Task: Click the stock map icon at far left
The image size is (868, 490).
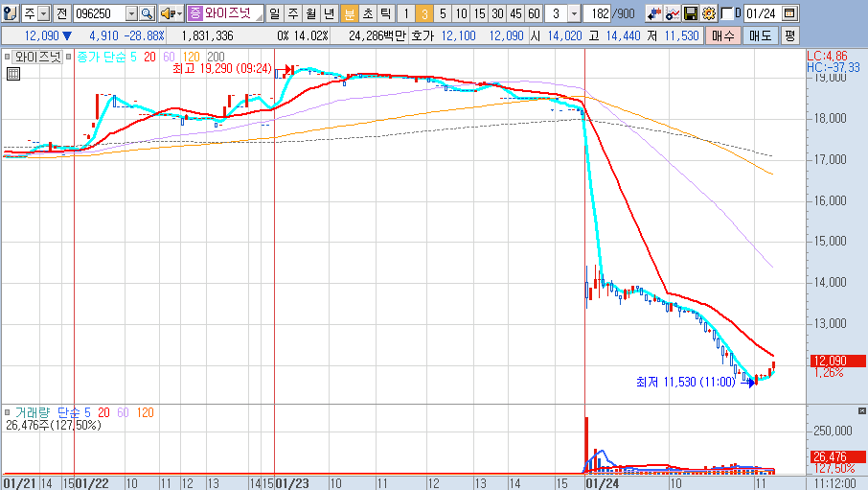Action: pos(10,13)
